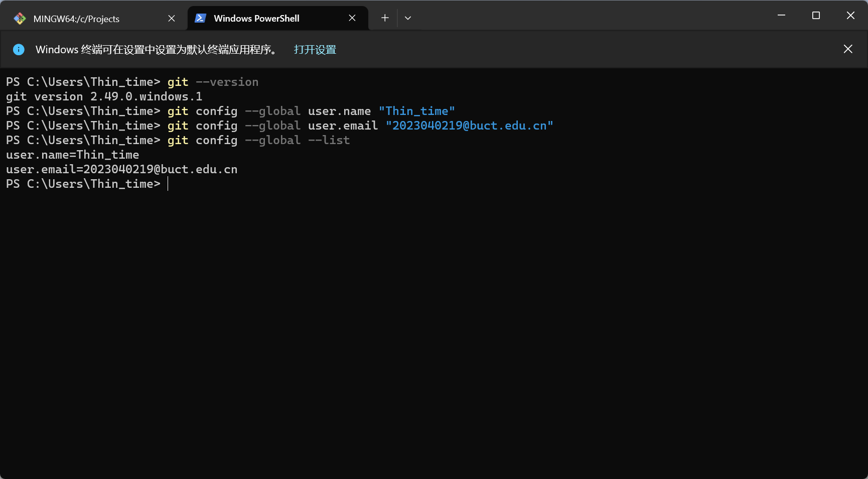
Task: Click the 'user.name=Thin_time' output line
Action: [x=72, y=155]
